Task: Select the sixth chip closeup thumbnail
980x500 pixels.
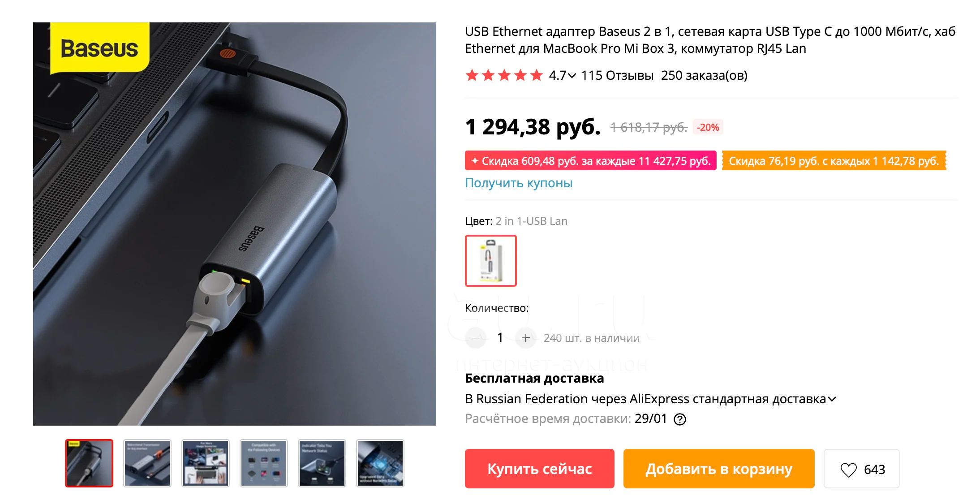Action: point(380,463)
